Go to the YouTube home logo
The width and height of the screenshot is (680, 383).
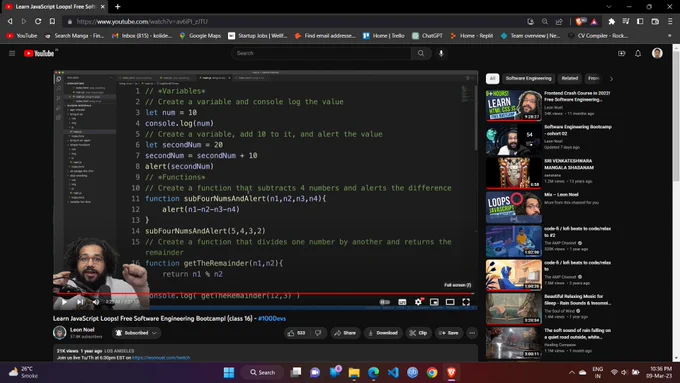pyautogui.click(x=39, y=53)
